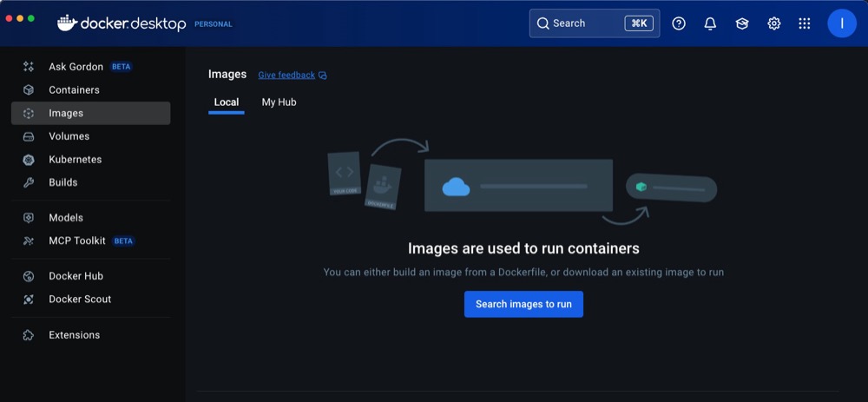Click the Docker Desktop whale logo

point(67,23)
